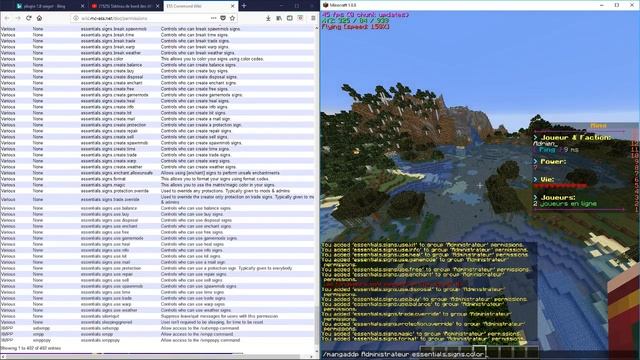Select 'essentials.signs.create.disposal' cell

click(x=112, y=77)
